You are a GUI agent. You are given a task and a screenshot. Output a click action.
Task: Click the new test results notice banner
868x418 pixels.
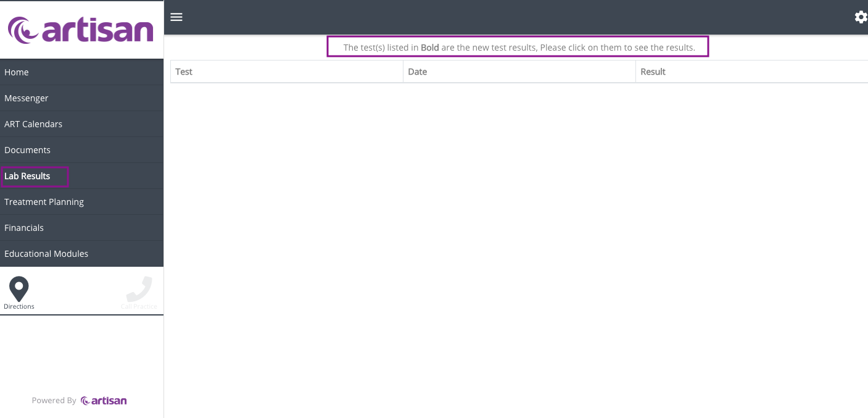[x=518, y=48]
